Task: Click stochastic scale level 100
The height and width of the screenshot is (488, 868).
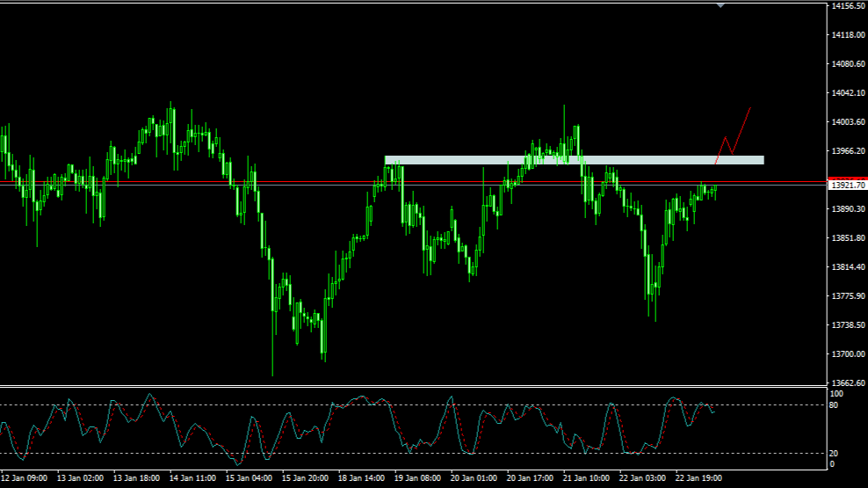Action: [x=837, y=394]
